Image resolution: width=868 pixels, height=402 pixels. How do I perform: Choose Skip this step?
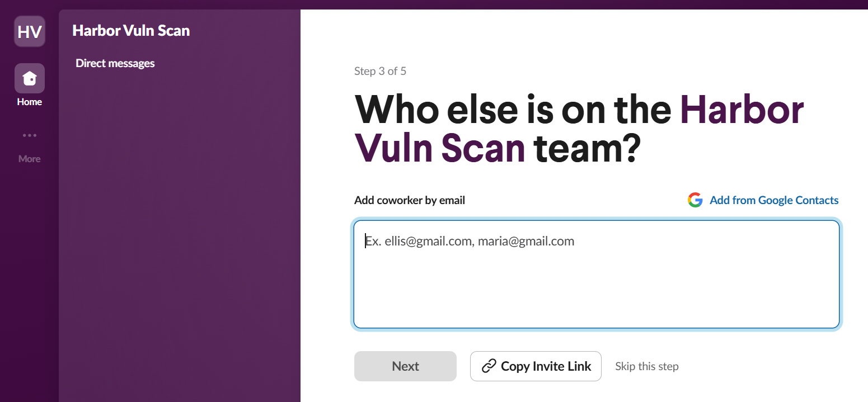(x=647, y=366)
